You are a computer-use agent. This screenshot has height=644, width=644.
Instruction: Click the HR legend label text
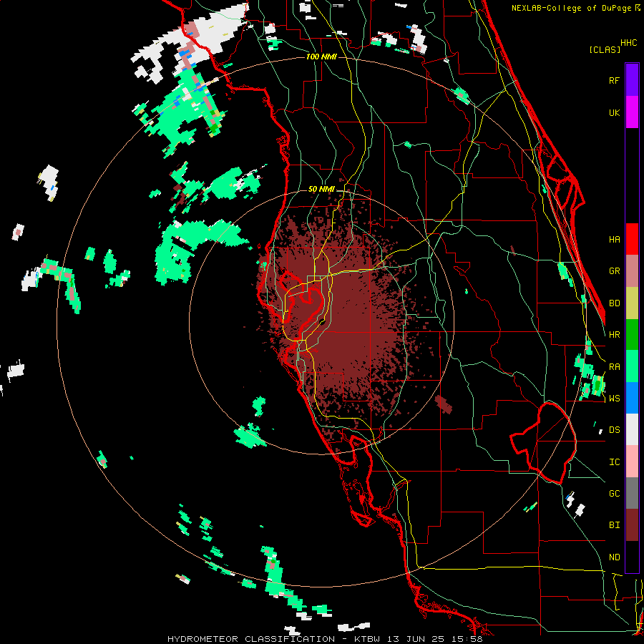point(614,335)
